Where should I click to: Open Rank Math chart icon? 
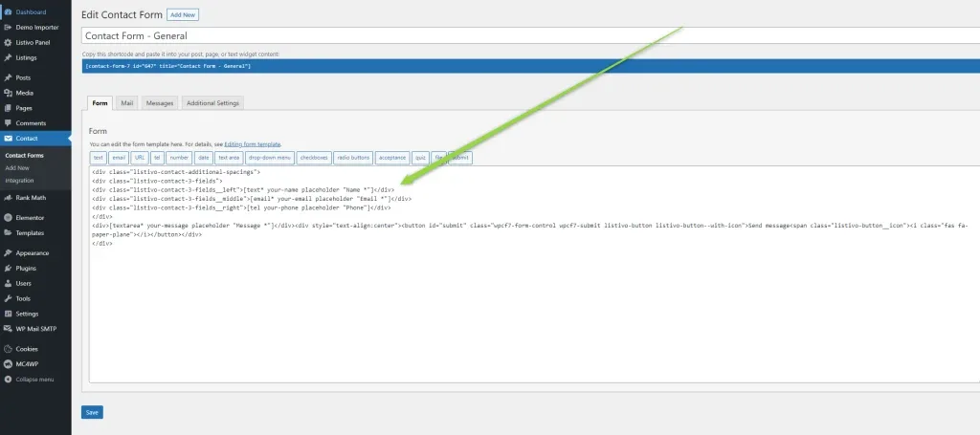[x=8, y=198]
